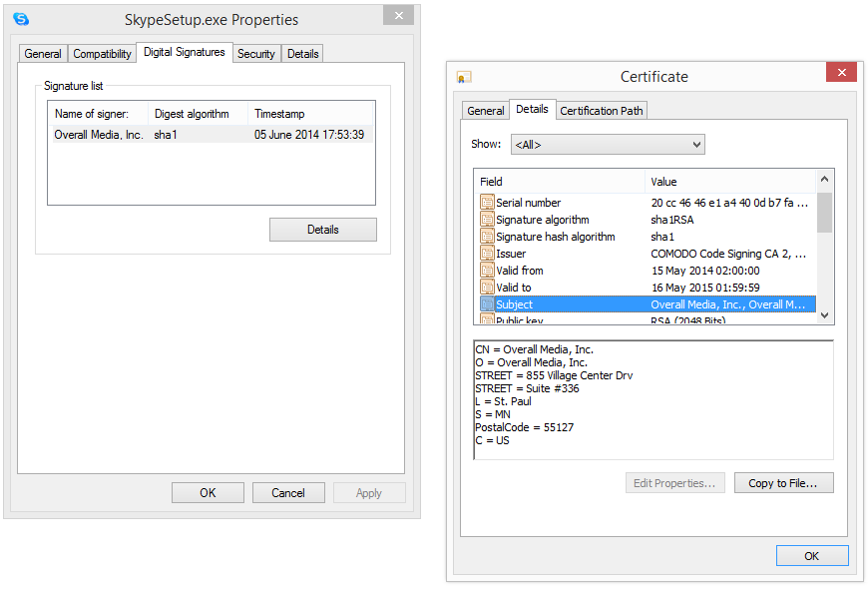Image resolution: width=868 pixels, height=589 pixels.
Task: Click the Signature algorithm field icon
Action: (487, 220)
